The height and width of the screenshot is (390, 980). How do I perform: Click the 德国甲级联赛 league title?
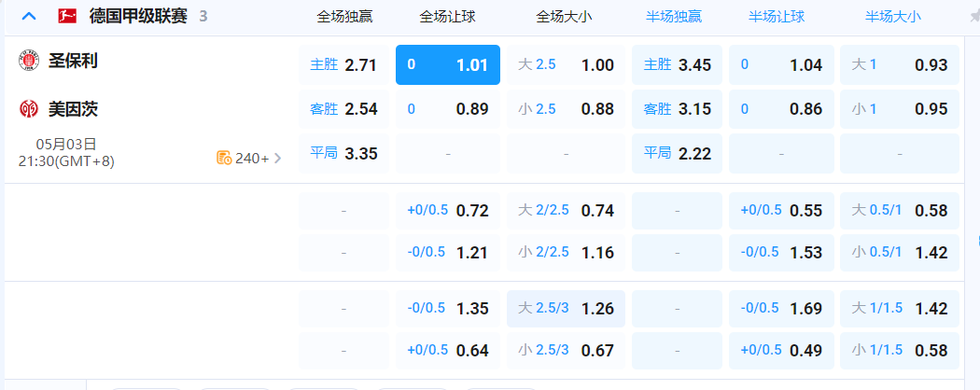point(138,16)
